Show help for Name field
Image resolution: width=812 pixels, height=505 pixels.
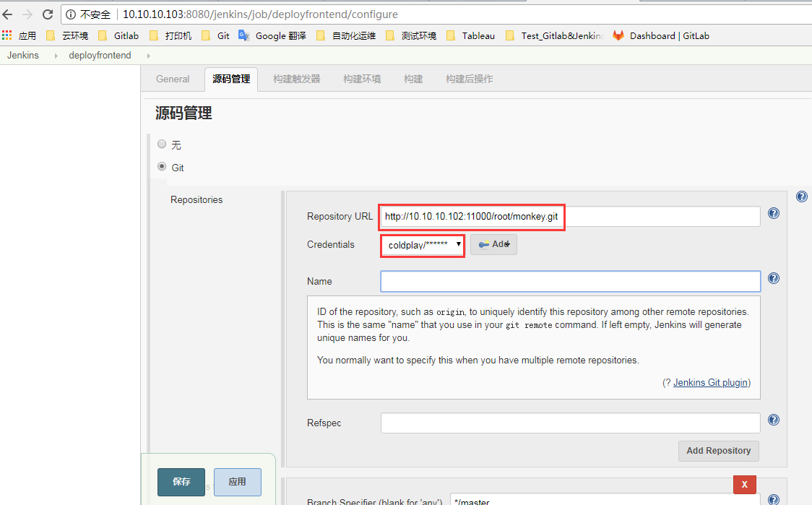coord(774,278)
